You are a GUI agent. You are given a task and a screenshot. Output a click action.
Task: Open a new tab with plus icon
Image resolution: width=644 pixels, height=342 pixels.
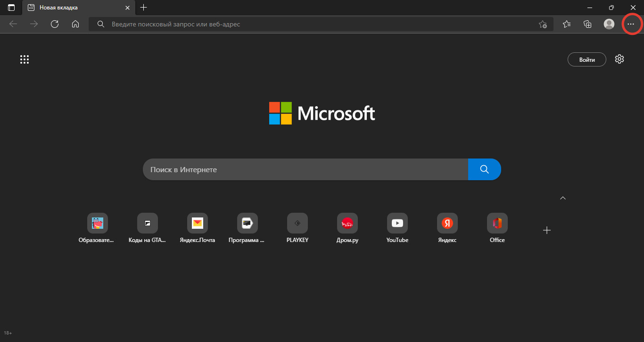(144, 8)
